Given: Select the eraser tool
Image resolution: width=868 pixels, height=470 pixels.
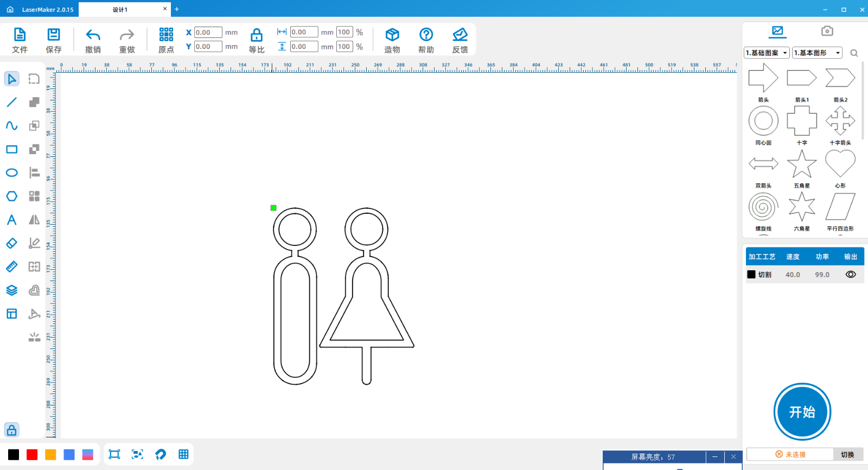Looking at the screenshot, I should 11,243.
